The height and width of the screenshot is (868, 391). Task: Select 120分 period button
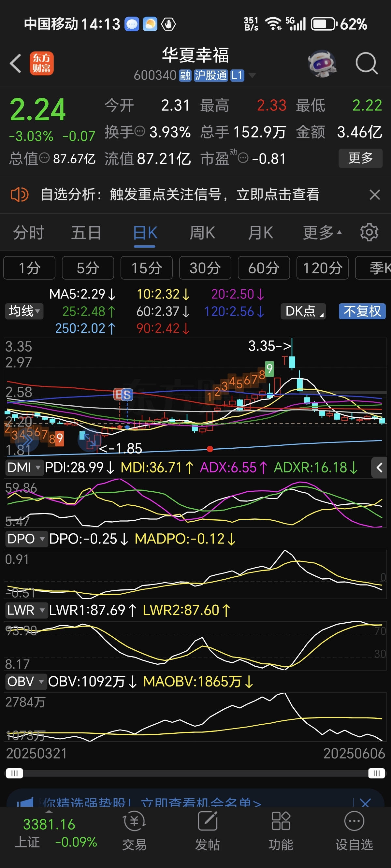[323, 268]
